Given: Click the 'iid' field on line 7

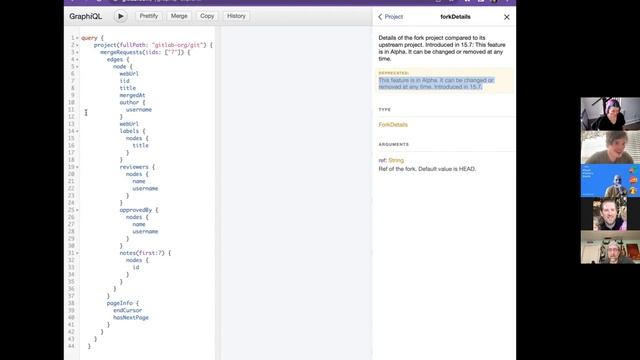Looking at the screenshot, I should pos(124,81).
